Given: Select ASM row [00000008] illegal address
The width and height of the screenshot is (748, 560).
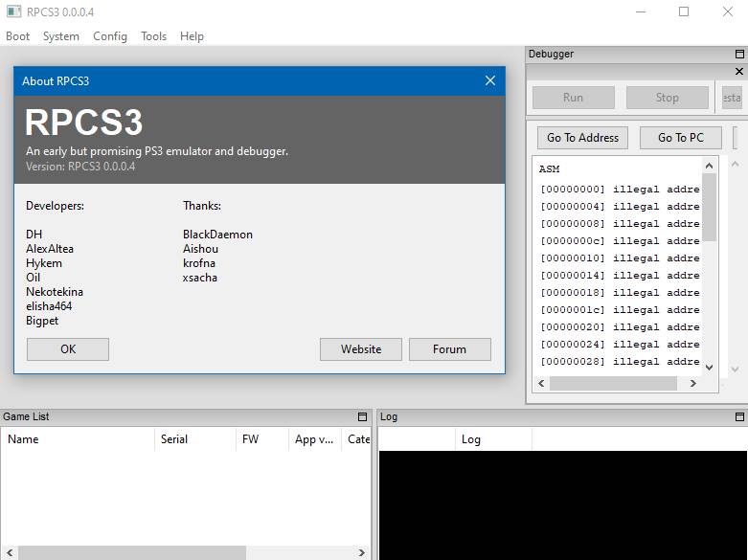Looking at the screenshot, I should pyautogui.click(x=620, y=224).
